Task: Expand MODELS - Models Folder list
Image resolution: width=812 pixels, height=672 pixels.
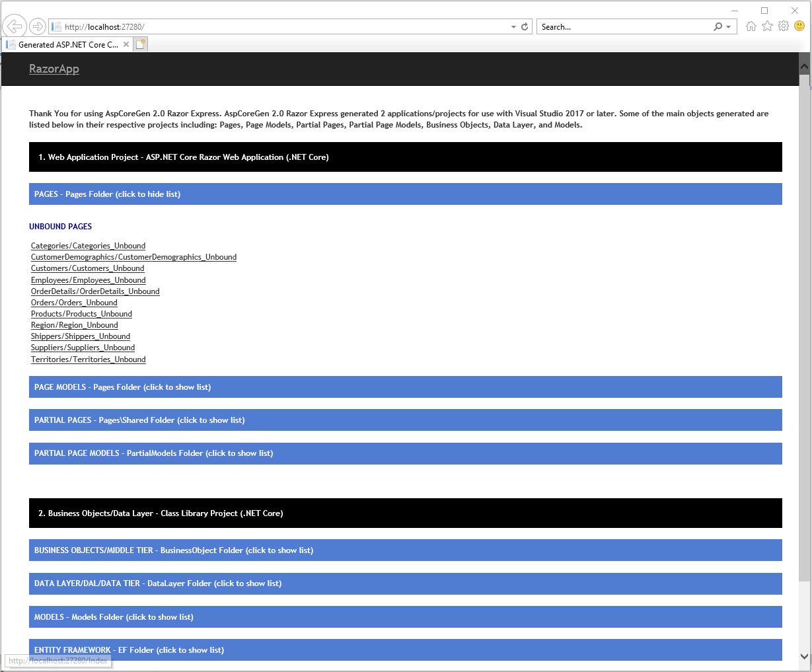Action: pos(406,617)
